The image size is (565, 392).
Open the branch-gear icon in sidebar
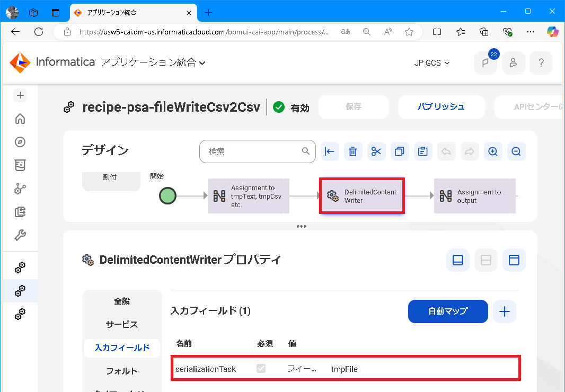(20, 189)
